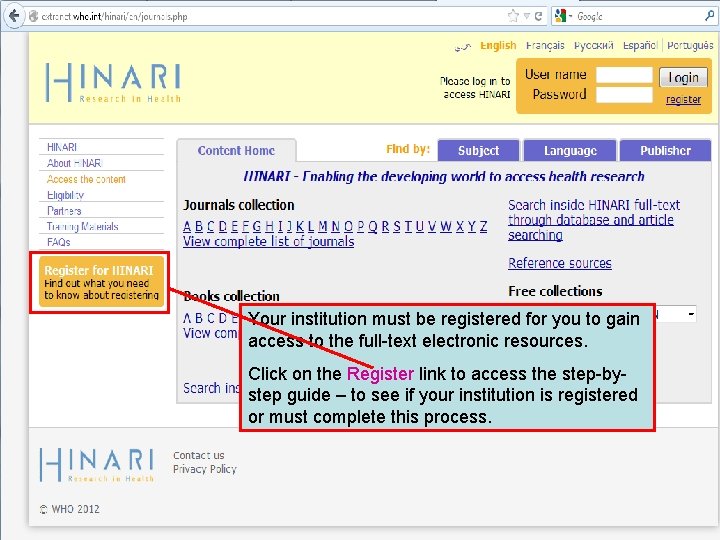This screenshot has height=540, width=720.
Task: Switch language to Русский
Action: 594,45
